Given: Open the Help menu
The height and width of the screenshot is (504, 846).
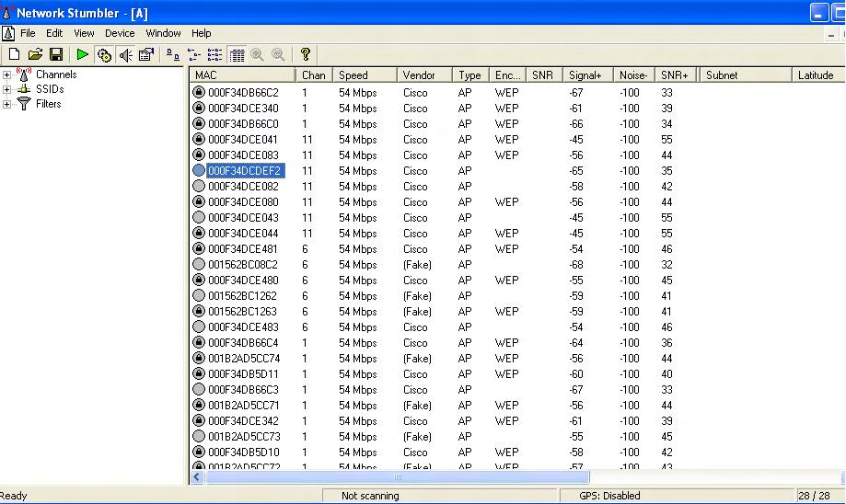Looking at the screenshot, I should click(x=202, y=33).
